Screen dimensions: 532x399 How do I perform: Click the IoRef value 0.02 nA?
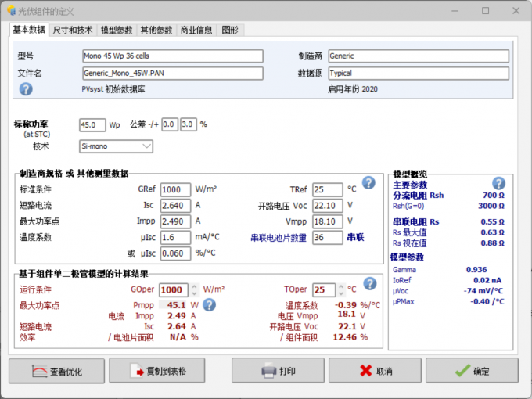tap(487, 280)
